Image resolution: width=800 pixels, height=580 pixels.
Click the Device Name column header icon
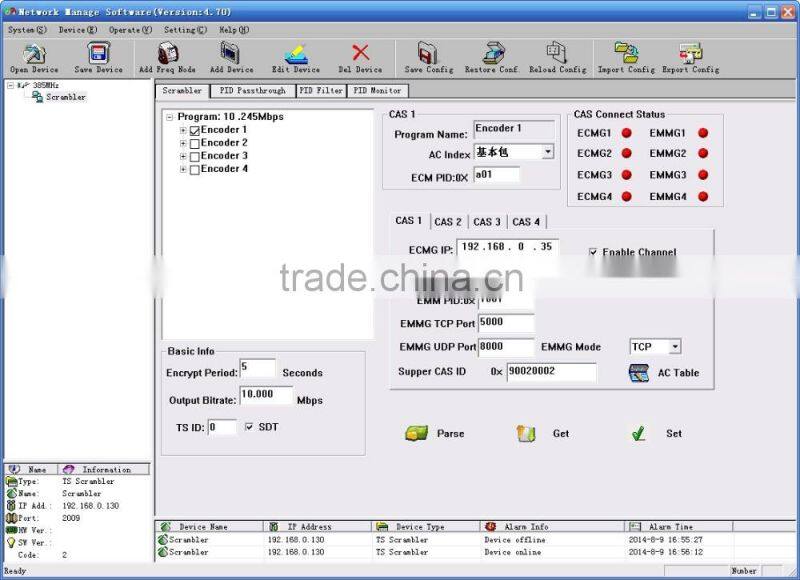tap(165, 526)
